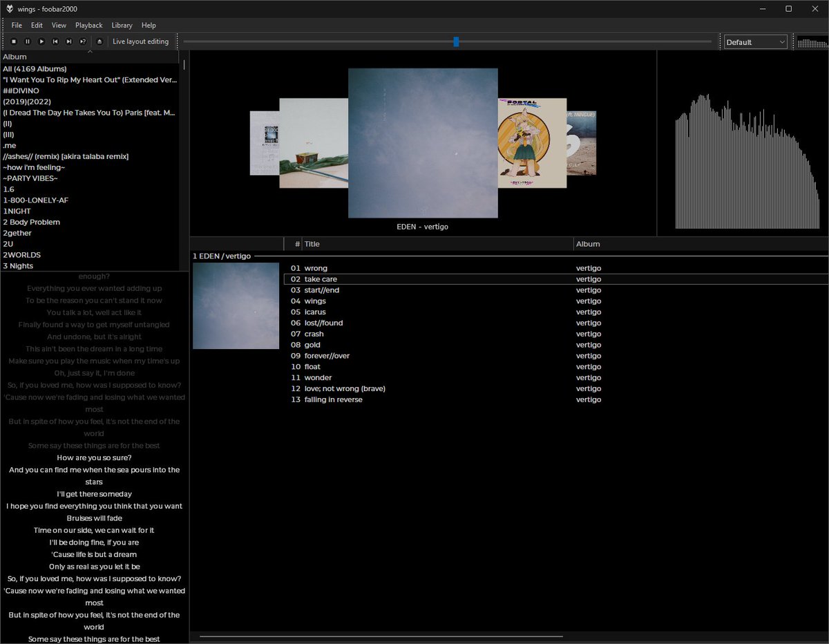Click the Album column header in library

click(x=90, y=57)
